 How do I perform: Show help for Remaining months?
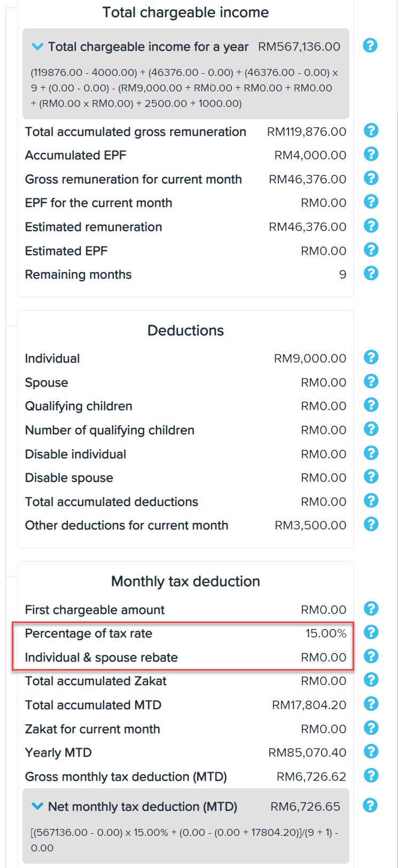coord(371,273)
